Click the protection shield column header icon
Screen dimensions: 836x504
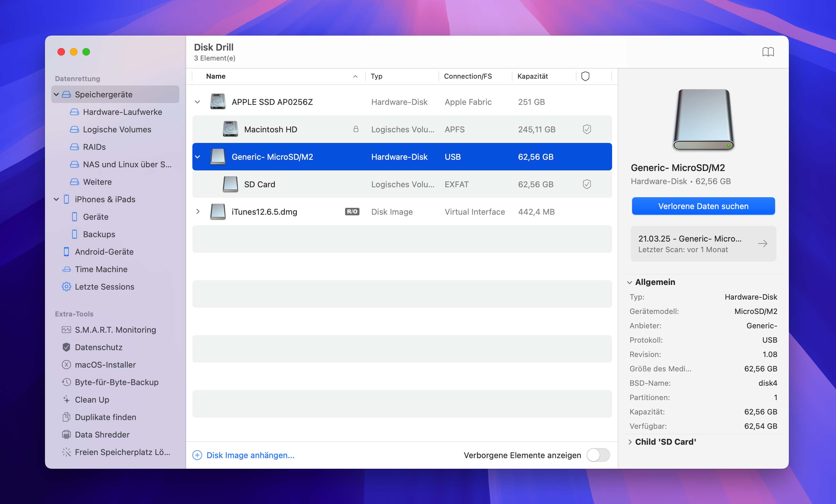[x=585, y=76]
